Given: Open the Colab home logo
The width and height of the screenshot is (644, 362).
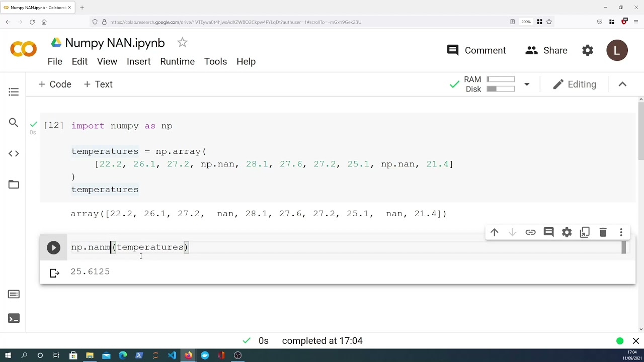Looking at the screenshot, I should pyautogui.click(x=23, y=49).
